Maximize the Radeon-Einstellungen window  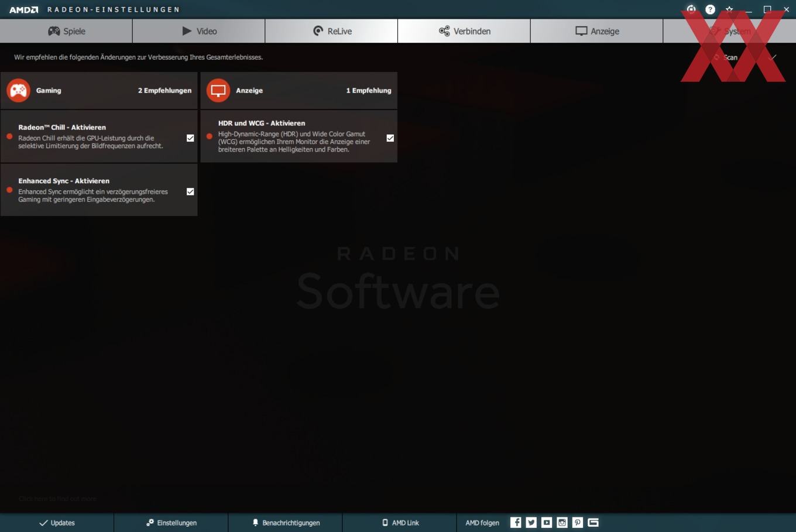click(x=767, y=9)
